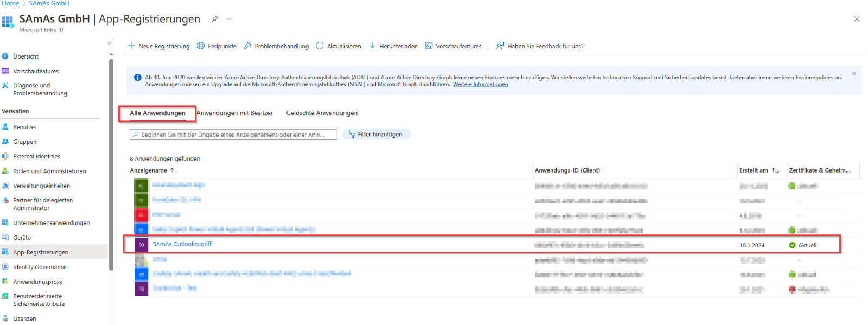868x325 pixels.
Task: Click the Gruppen sidebar icon
Action: [x=5, y=141]
